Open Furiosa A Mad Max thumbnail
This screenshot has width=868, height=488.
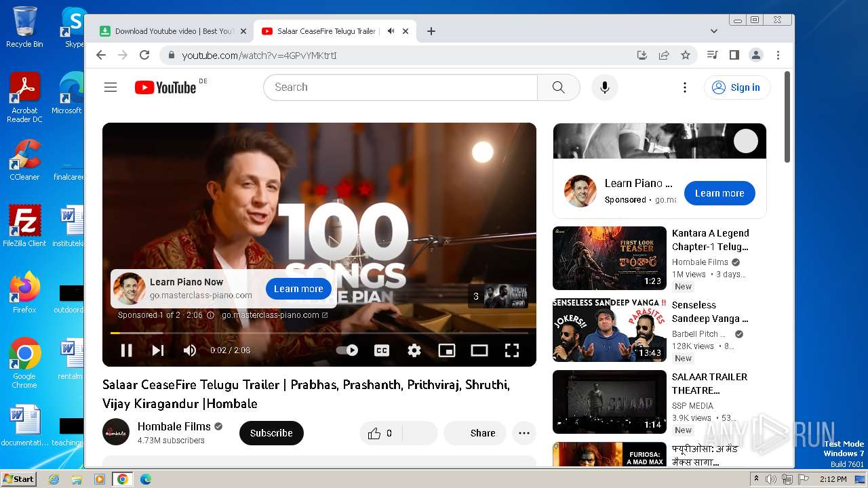click(610, 454)
